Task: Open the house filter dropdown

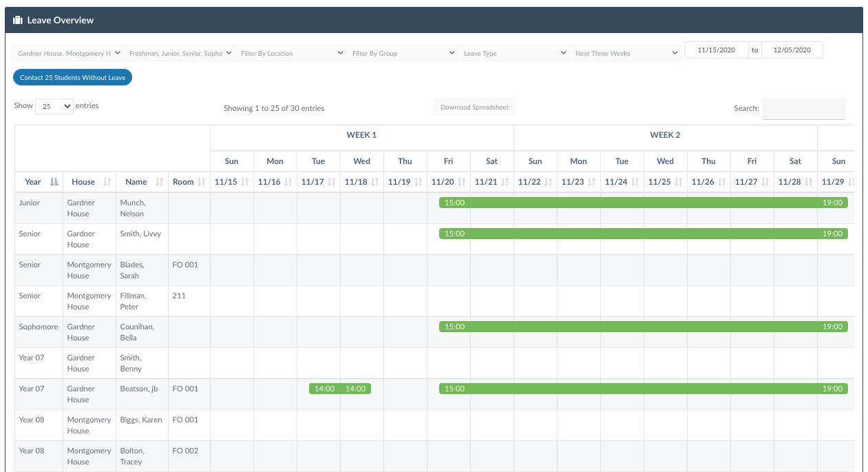Action: click(x=68, y=53)
